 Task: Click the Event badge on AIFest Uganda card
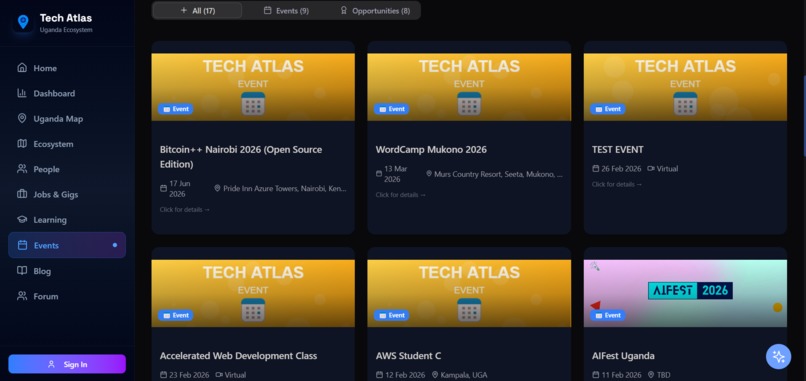tap(607, 315)
